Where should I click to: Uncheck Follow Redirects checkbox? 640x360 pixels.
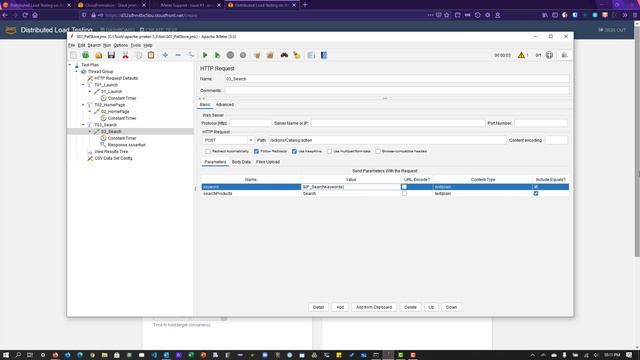point(256,151)
